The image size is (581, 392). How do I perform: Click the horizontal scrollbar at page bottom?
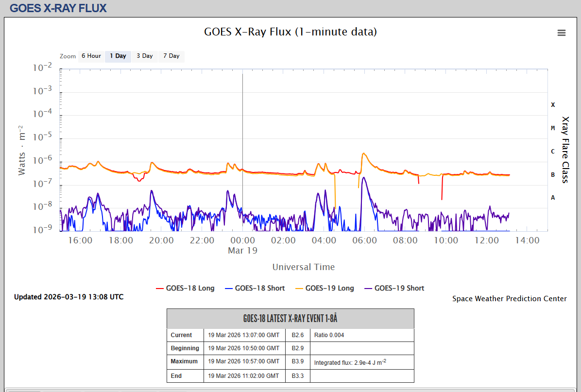[x=24, y=390]
